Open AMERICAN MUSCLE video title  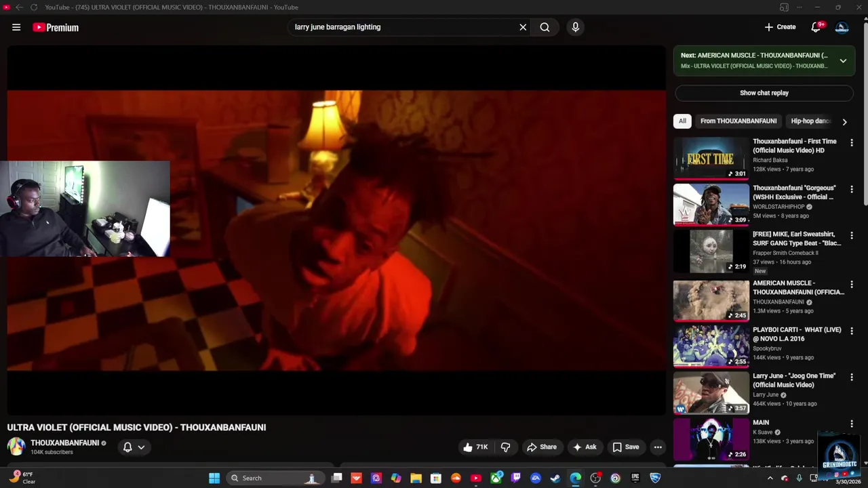pos(798,287)
